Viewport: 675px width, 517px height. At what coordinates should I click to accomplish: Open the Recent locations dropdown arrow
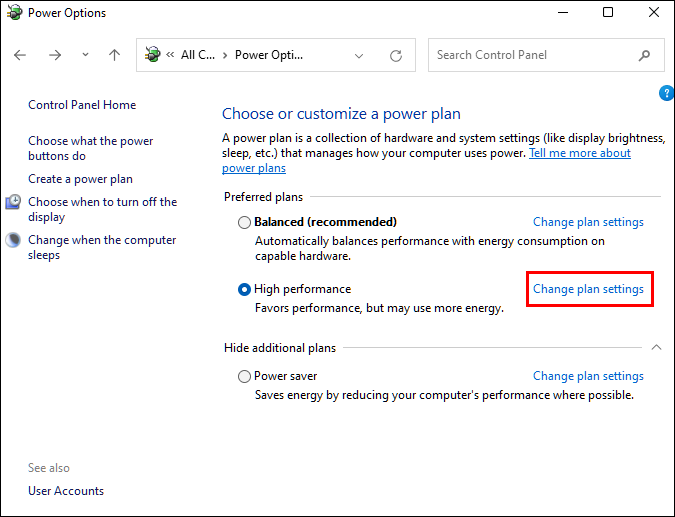85,56
